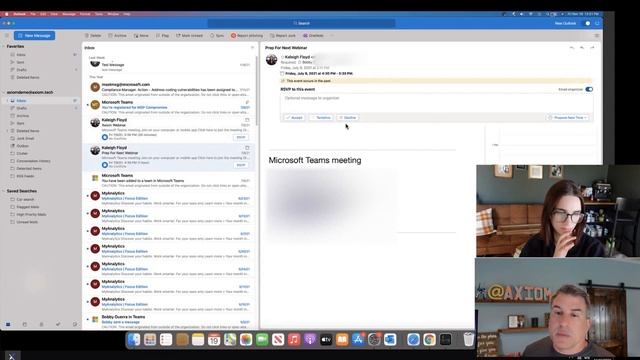Collapse the Saved Searches section
The width and height of the screenshot is (640, 360).
(4, 191)
